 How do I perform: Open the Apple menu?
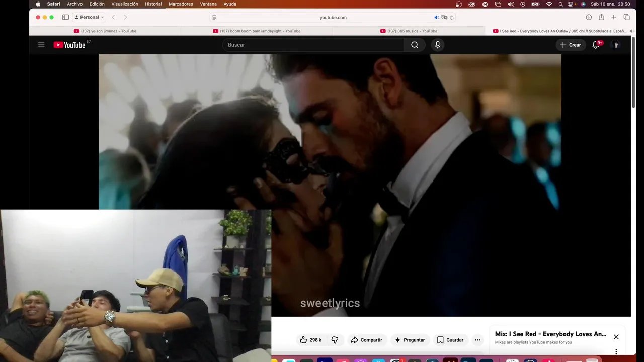point(38,4)
